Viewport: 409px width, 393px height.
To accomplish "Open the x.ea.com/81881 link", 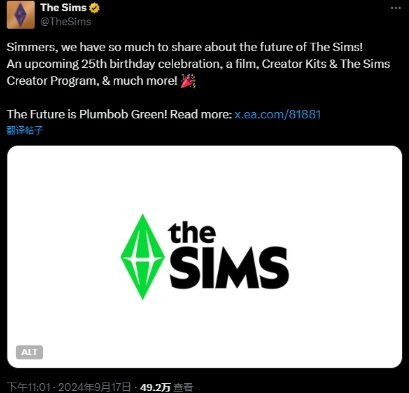I will pyautogui.click(x=277, y=114).
